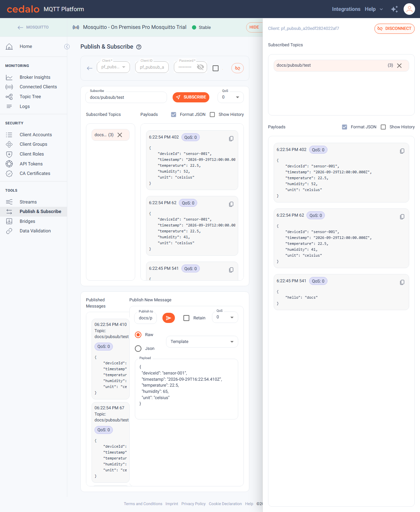Navigate to Data Validation in sidebar
The height and width of the screenshot is (512, 420).
tap(35, 231)
